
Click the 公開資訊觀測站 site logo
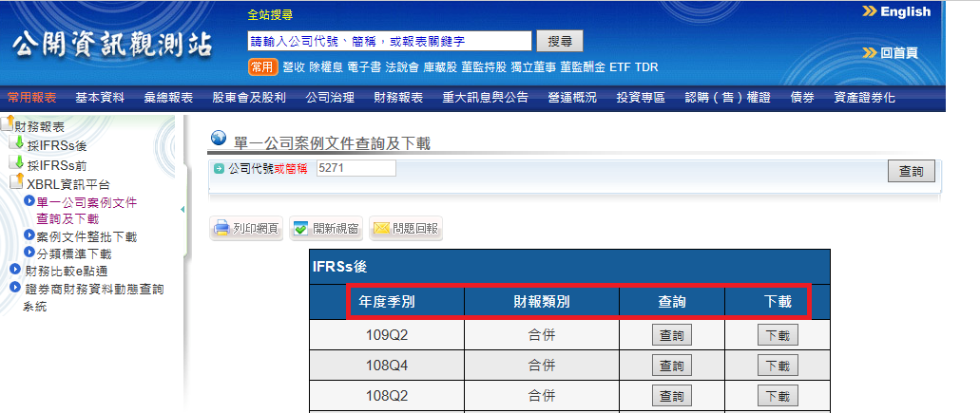[x=112, y=47]
